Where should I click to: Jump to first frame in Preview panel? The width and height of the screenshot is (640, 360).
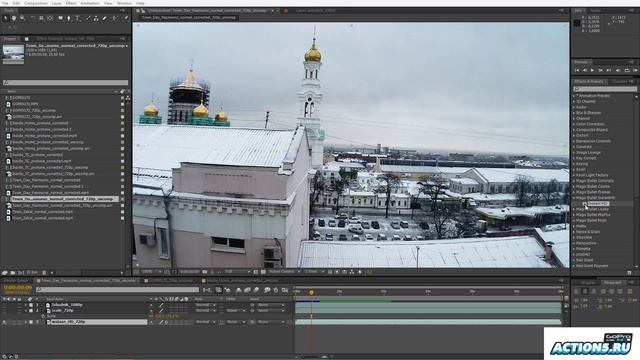click(x=577, y=70)
